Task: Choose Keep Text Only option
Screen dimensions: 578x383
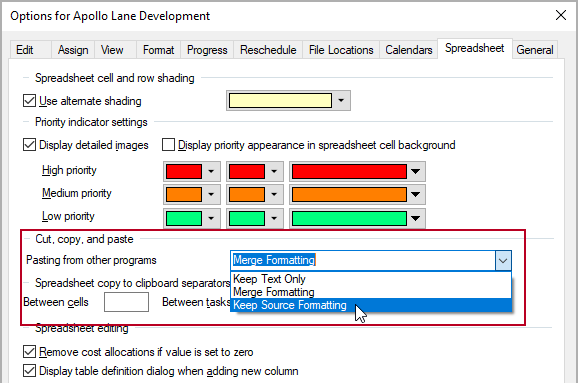Action: (x=371, y=279)
